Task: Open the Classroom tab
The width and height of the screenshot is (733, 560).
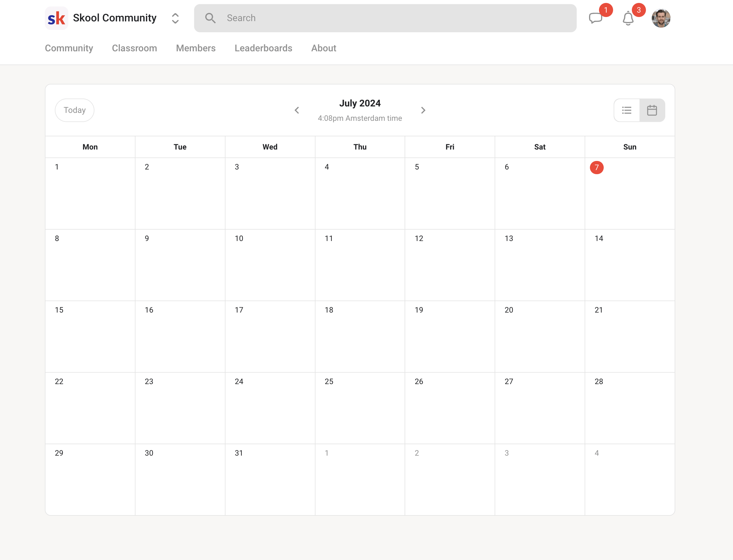Action: [134, 48]
